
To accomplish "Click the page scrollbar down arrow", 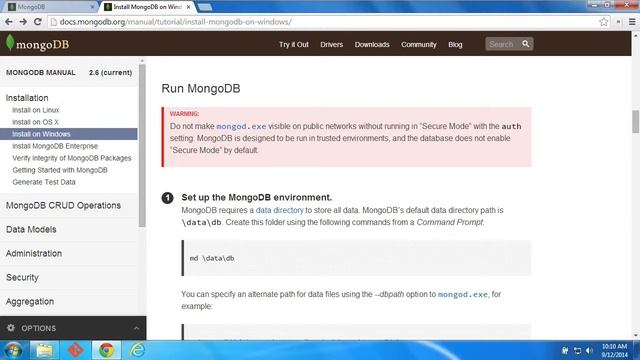I will pyautogui.click(x=636, y=336).
